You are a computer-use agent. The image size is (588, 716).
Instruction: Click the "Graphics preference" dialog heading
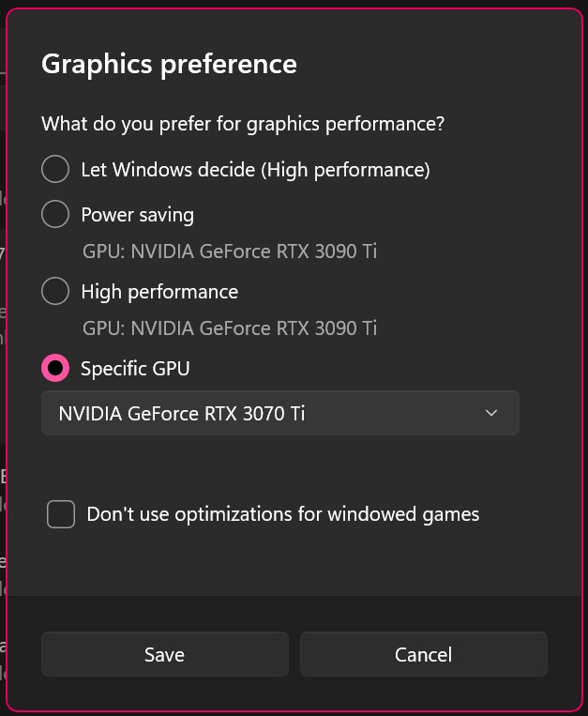click(x=169, y=64)
